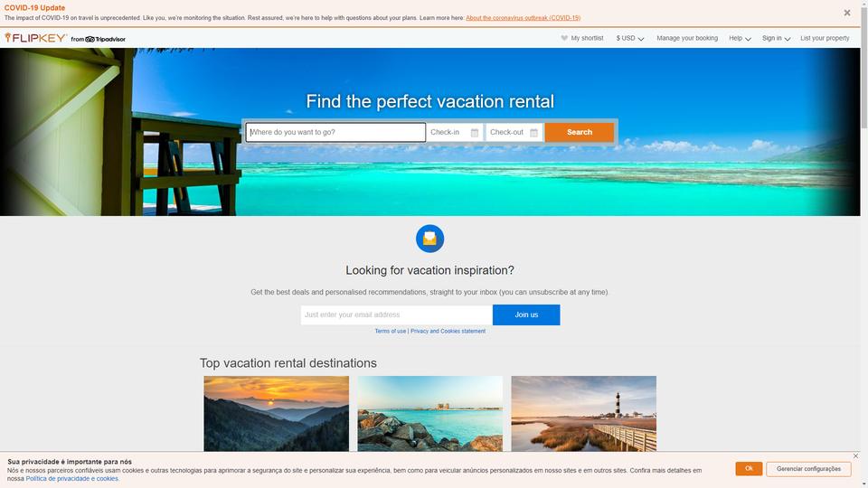The image size is (868, 488).
Task: Click the My shortlist heart icon
Action: click(564, 38)
